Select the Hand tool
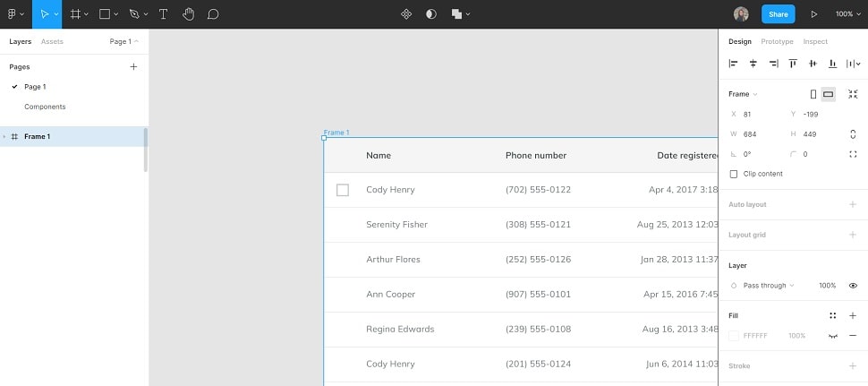The height and width of the screenshot is (386, 868). point(189,14)
